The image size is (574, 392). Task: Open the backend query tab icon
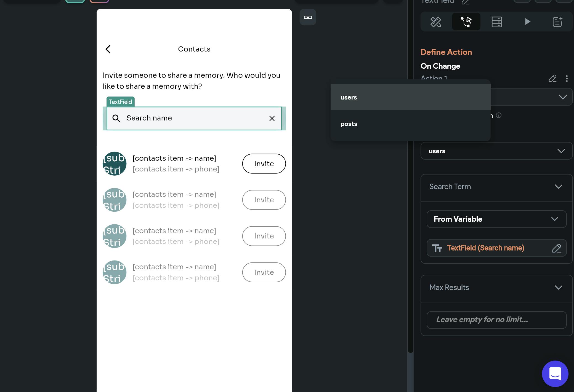[x=496, y=22]
